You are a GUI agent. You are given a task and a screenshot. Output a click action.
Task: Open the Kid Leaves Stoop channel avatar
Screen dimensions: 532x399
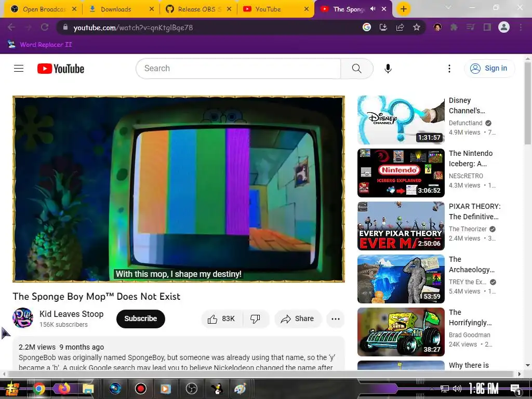point(23,318)
